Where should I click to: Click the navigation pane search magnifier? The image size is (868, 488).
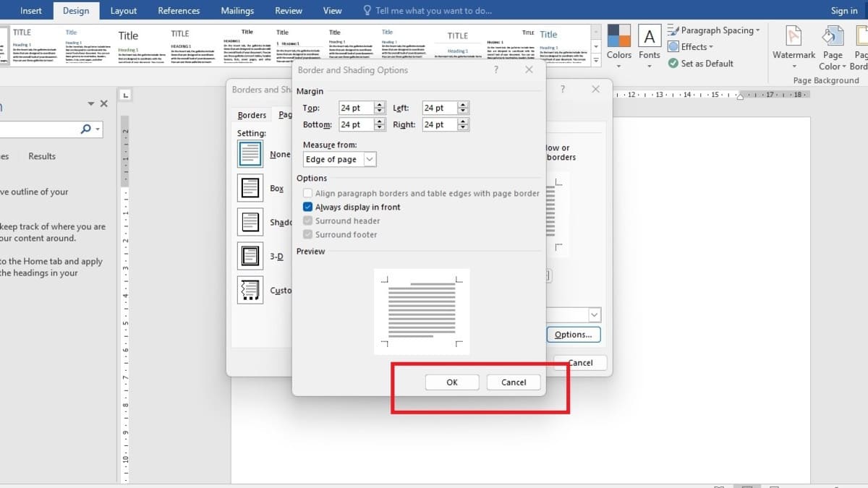[x=86, y=129]
